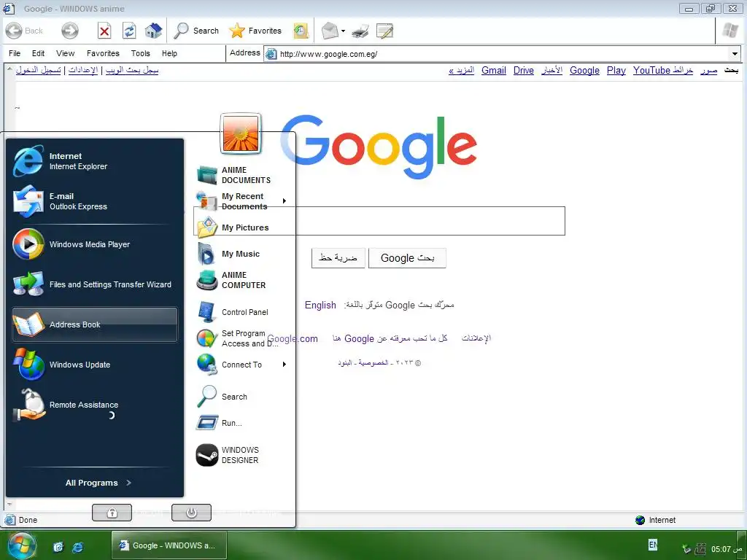The width and height of the screenshot is (747, 560).
Task: Open Remote Assistance
Action: pos(96,405)
